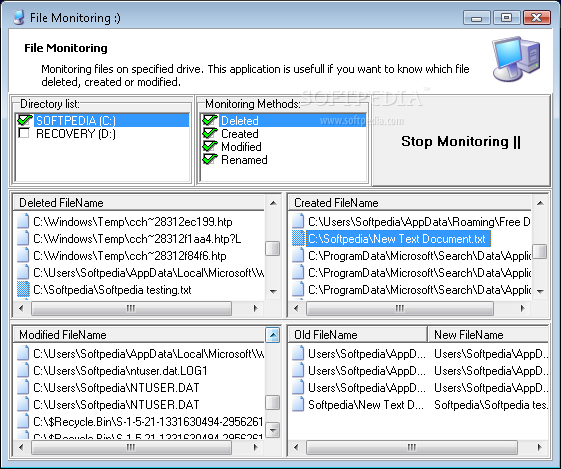
Task: Select RECOVERY (D:) in directory list
Action: pyautogui.click(x=76, y=134)
